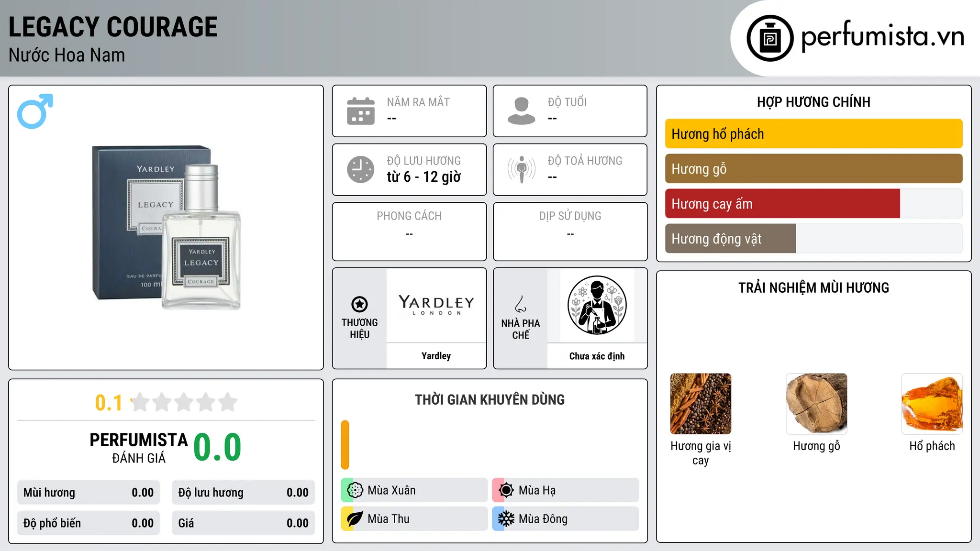Select the Hương gỗ wood note image
The width and height of the screenshot is (980, 551).
816,404
